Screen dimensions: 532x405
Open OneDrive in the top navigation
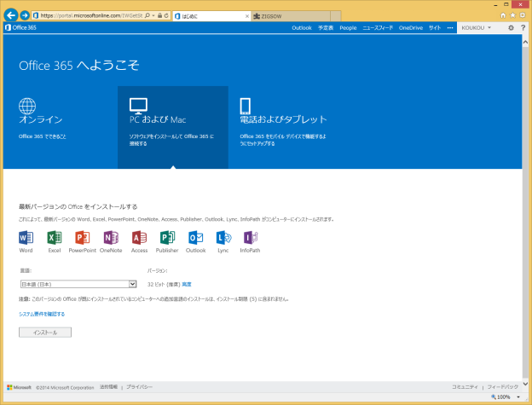[x=411, y=28]
